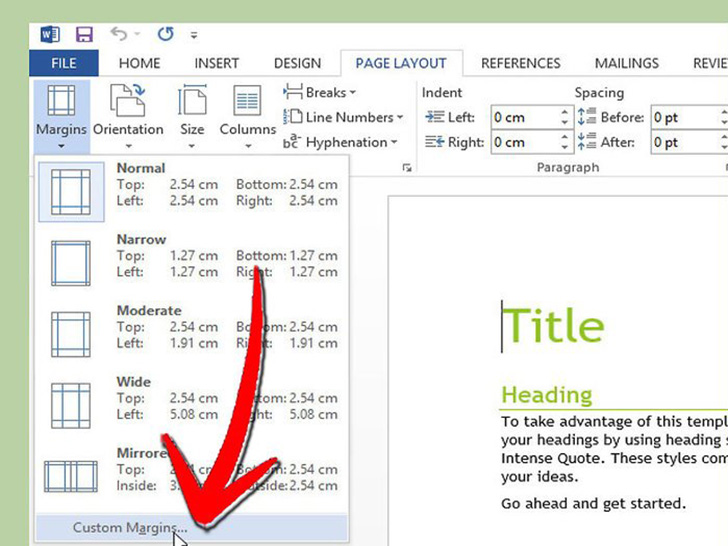The image size is (728, 546).
Task: Click the Redo icon in title bar
Action: [165, 34]
